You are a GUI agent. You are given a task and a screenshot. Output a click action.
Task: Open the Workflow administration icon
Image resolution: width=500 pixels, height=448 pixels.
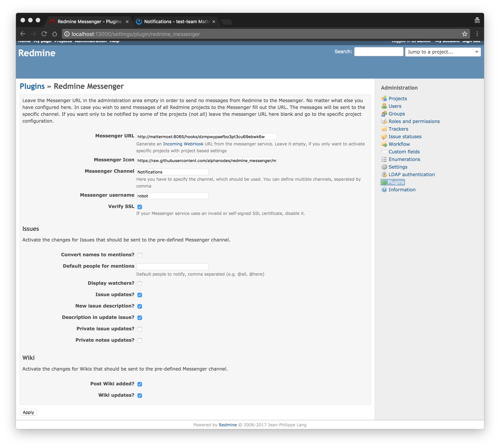[385, 144]
